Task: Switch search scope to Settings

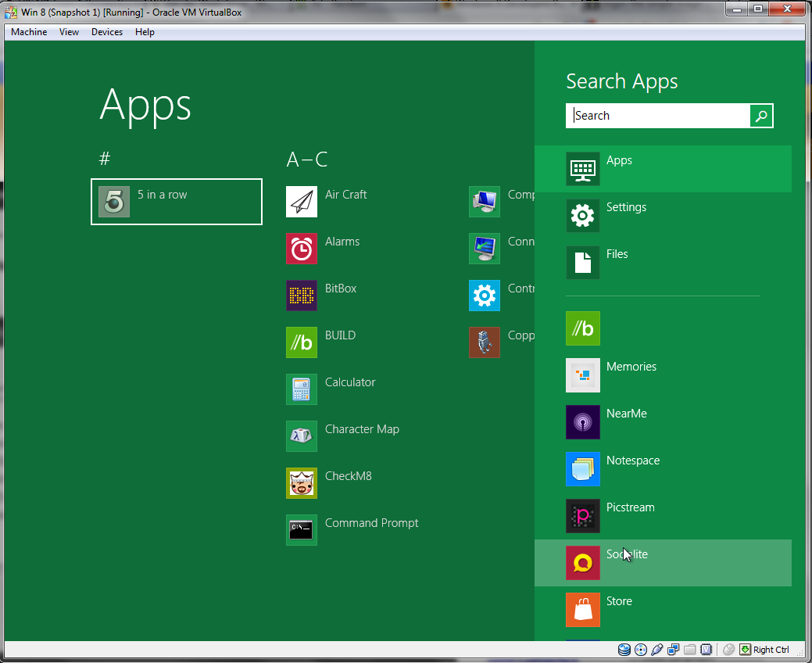Action: click(x=663, y=216)
